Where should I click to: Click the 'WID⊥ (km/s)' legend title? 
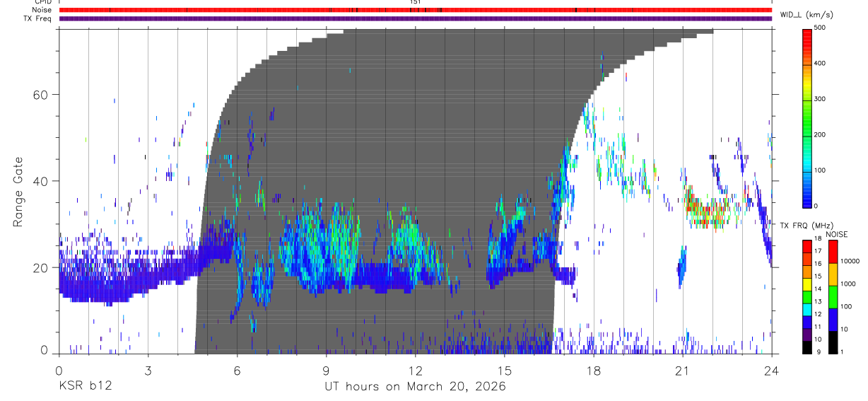(808, 14)
